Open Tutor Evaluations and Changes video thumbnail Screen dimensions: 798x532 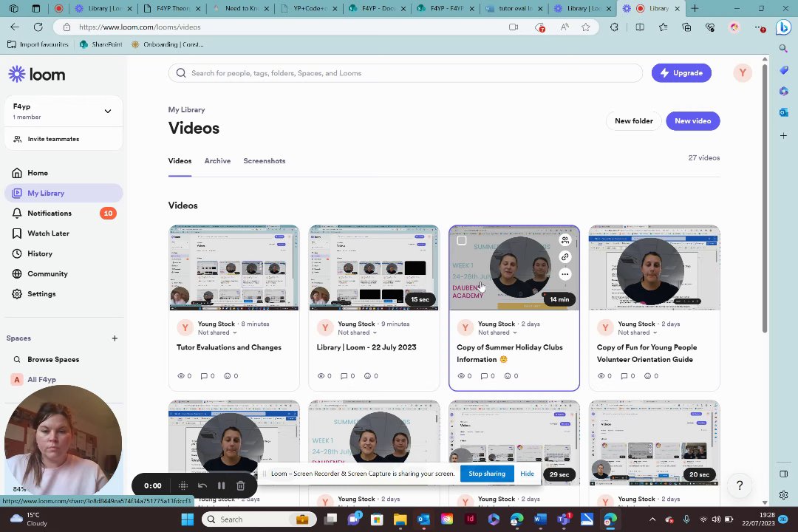coord(234,267)
